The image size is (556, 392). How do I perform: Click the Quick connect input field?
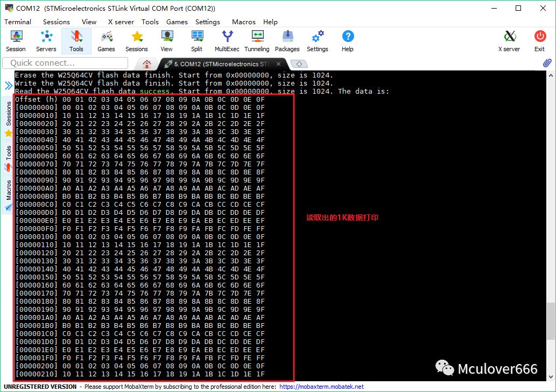[x=65, y=63]
